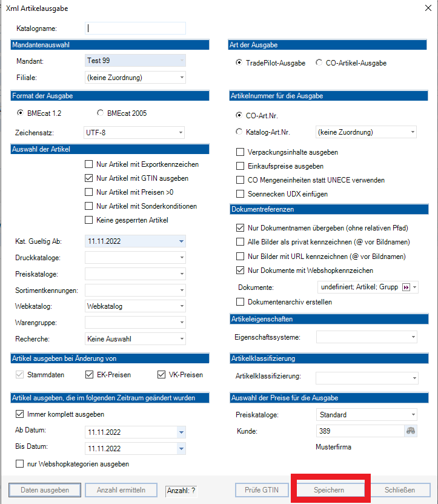Click the binoculars search icon beside Kunde
438x504 pixels.
pos(411,431)
